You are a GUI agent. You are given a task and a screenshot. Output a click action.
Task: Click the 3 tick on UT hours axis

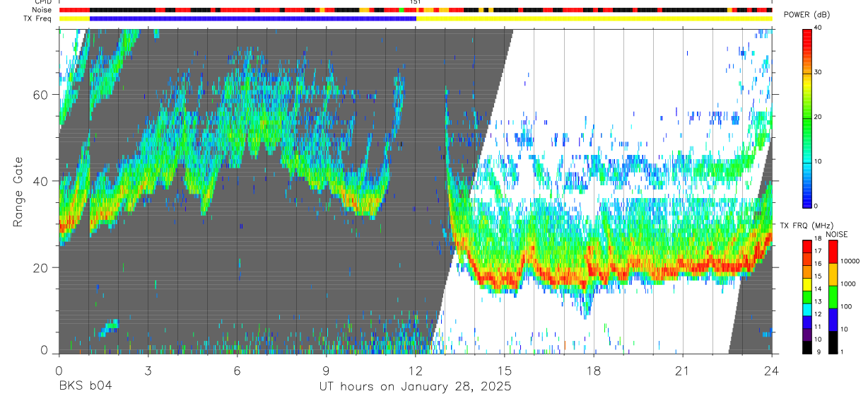tap(147, 371)
